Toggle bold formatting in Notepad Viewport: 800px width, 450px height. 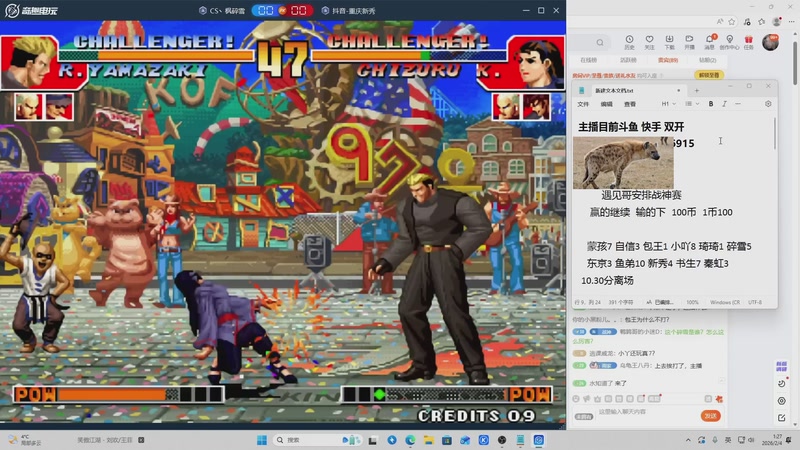tap(711, 104)
